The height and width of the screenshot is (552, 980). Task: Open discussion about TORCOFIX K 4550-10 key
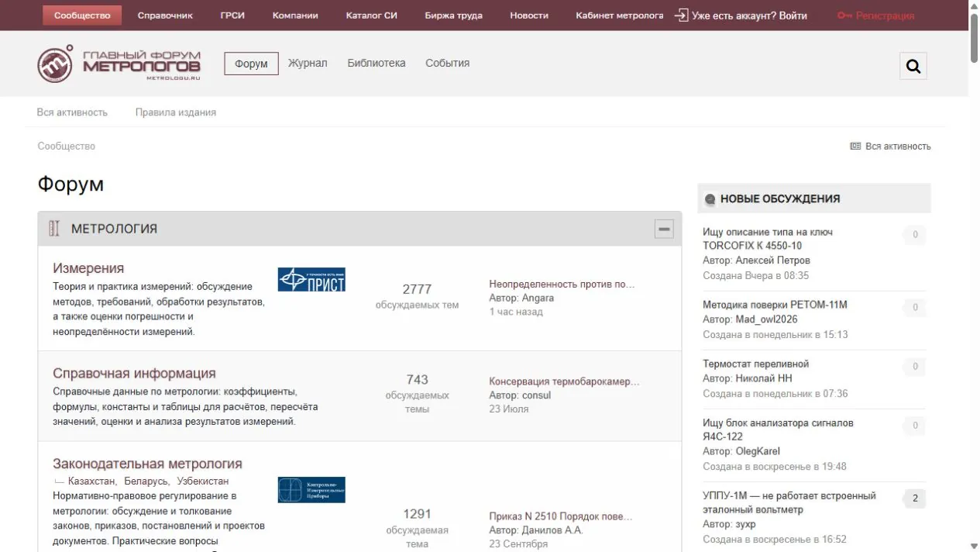768,239
